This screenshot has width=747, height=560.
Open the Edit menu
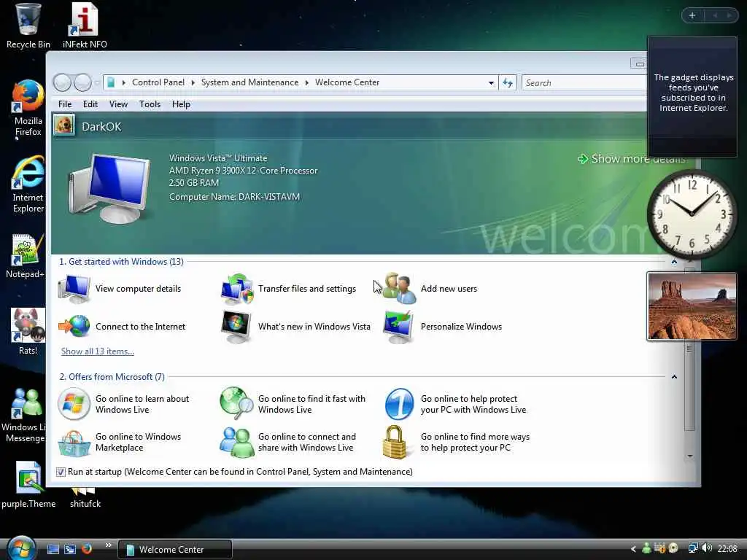[x=90, y=104]
